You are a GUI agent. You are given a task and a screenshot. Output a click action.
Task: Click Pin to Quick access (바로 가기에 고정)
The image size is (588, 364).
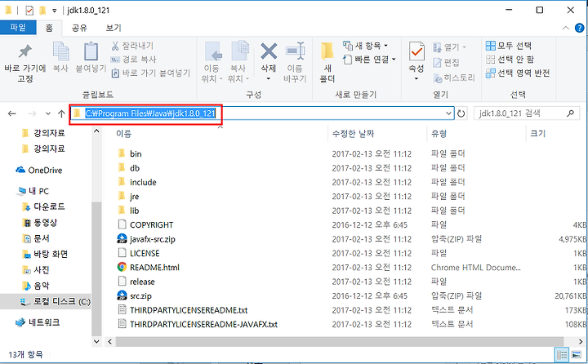[25, 63]
